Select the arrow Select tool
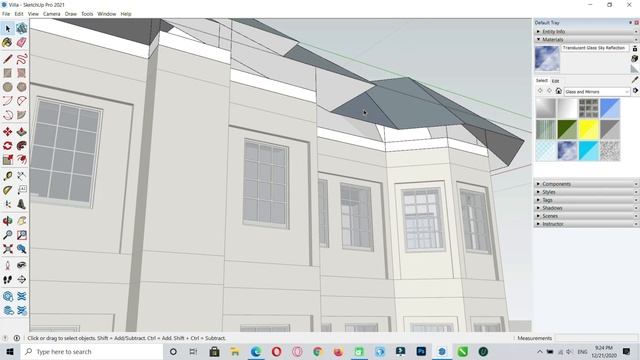640x360 pixels. click(8, 28)
